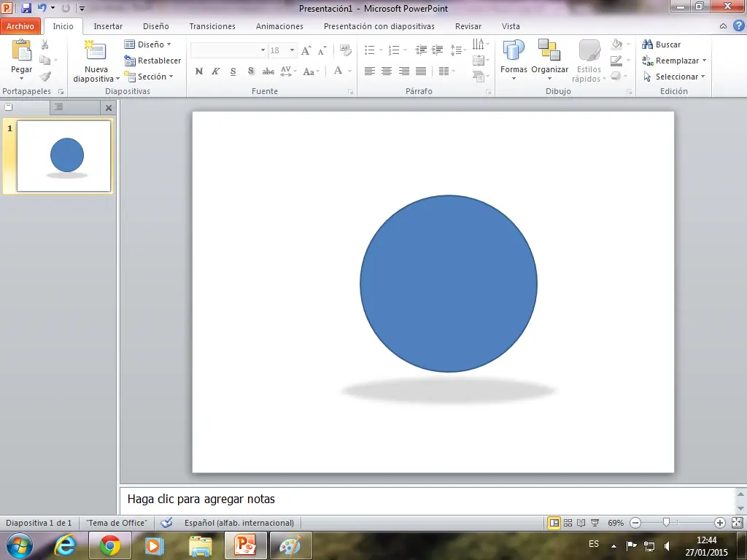Toggle Cursiva italic formatting

click(216, 71)
